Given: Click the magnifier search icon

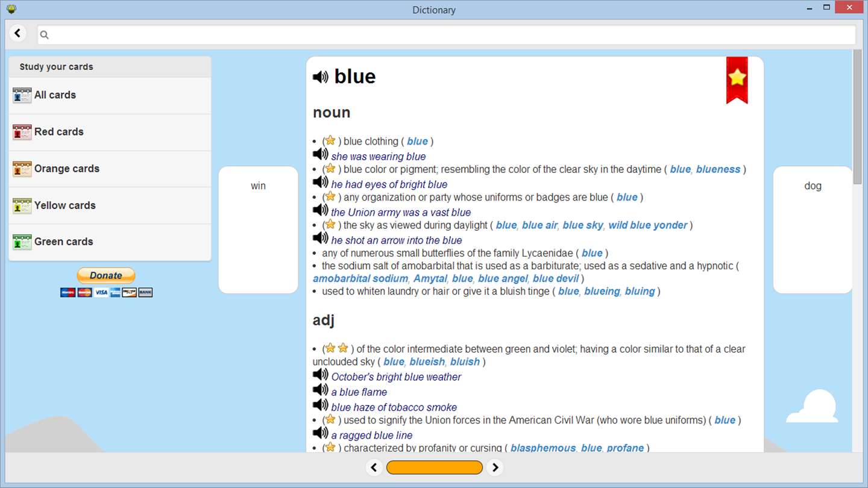Looking at the screenshot, I should [44, 35].
